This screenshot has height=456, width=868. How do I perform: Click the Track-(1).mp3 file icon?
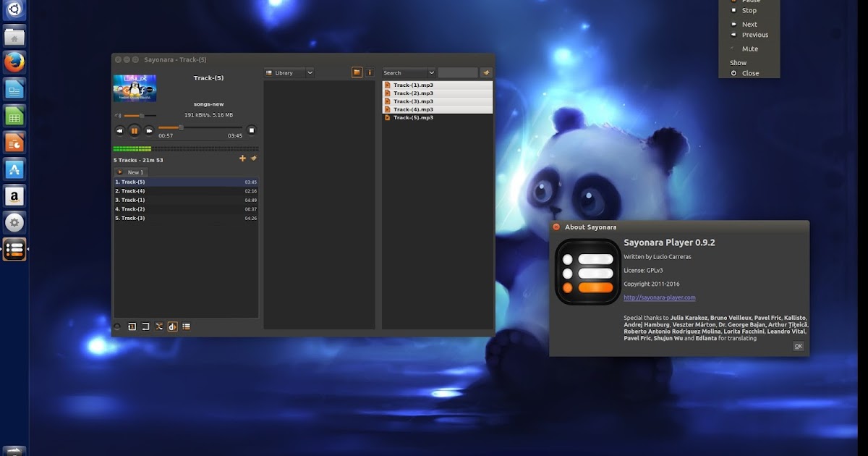pos(387,85)
